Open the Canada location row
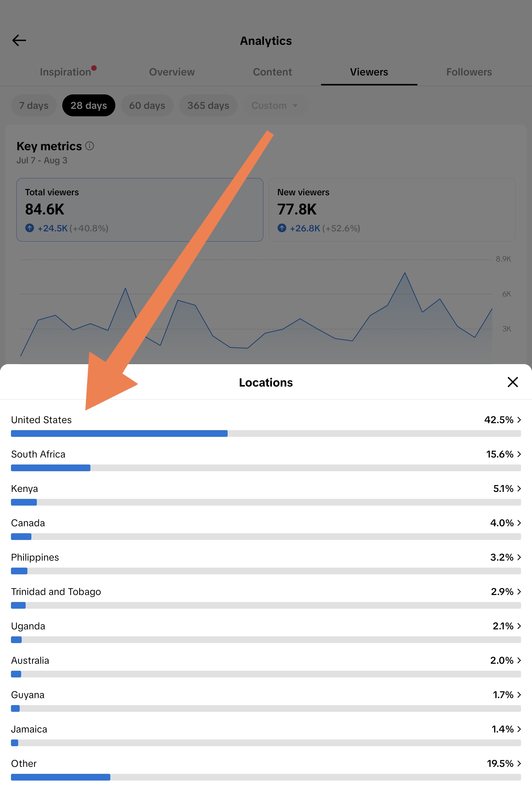 266,529
